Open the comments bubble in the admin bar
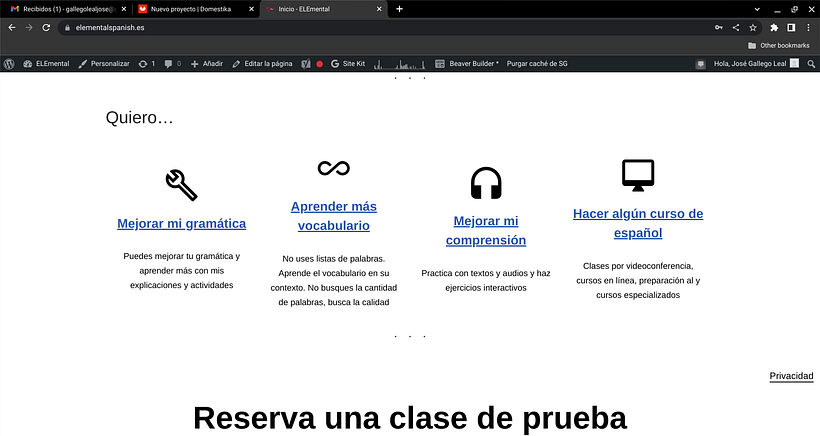 click(x=173, y=64)
